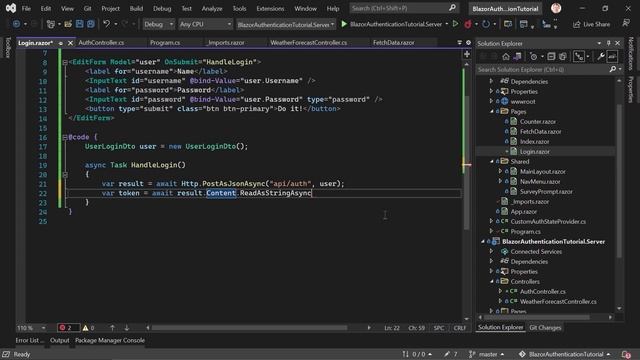Click magnifier icon in top search box
The height and width of the screenshot is (360, 640).
pyautogui.click(x=452, y=8)
